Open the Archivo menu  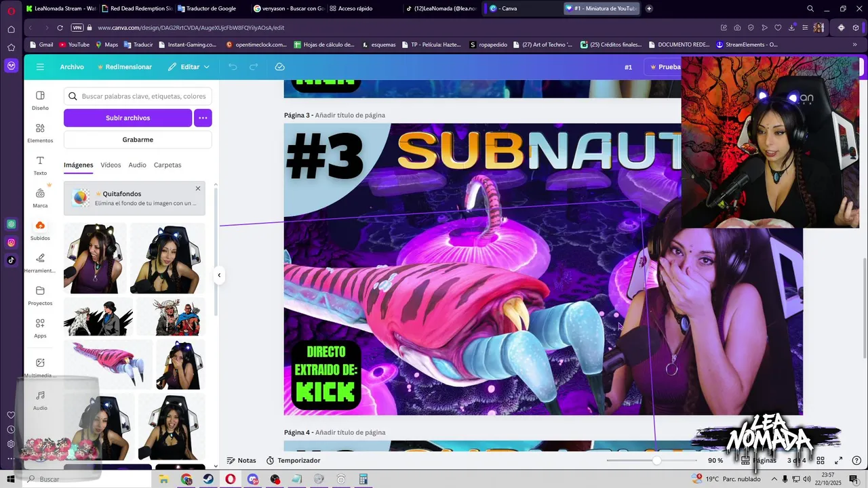tap(72, 67)
